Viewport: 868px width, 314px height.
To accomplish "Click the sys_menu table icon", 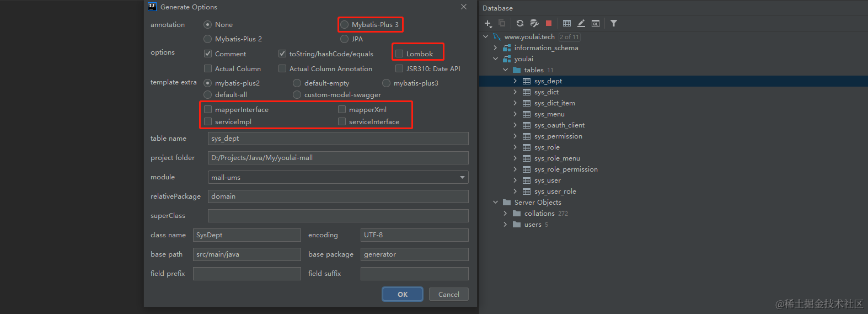I will tap(527, 114).
